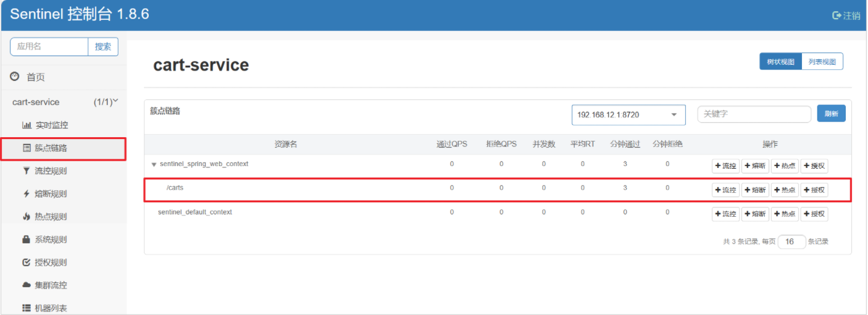The height and width of the screenshot is (315, 868).
Task: Click the 平均RT column header
Action: pos(583,144)
